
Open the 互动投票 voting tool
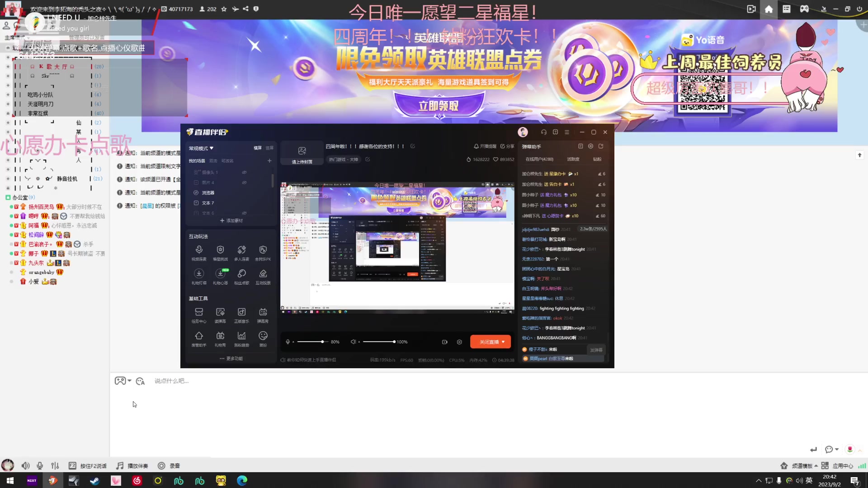pos(263,277)
